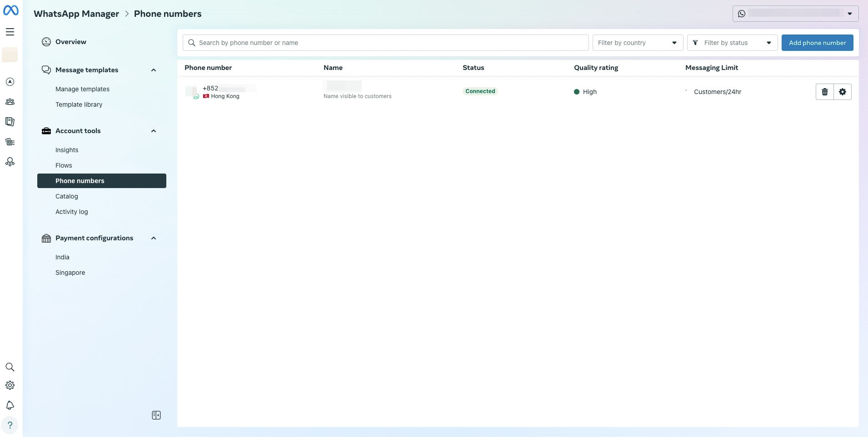Click the Message templates heading
Screen dimensions: 868x437
click(87, 70)
